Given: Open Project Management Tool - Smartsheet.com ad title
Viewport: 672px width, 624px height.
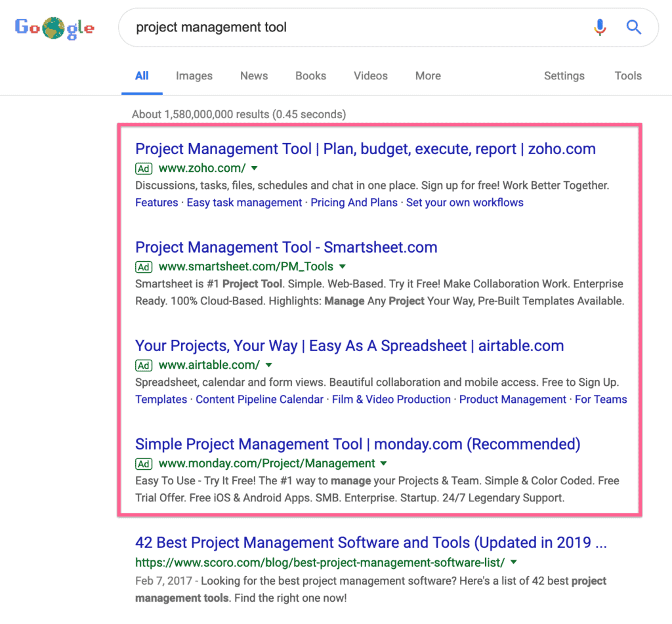Looking at the screenshot, I should [286, 247].
